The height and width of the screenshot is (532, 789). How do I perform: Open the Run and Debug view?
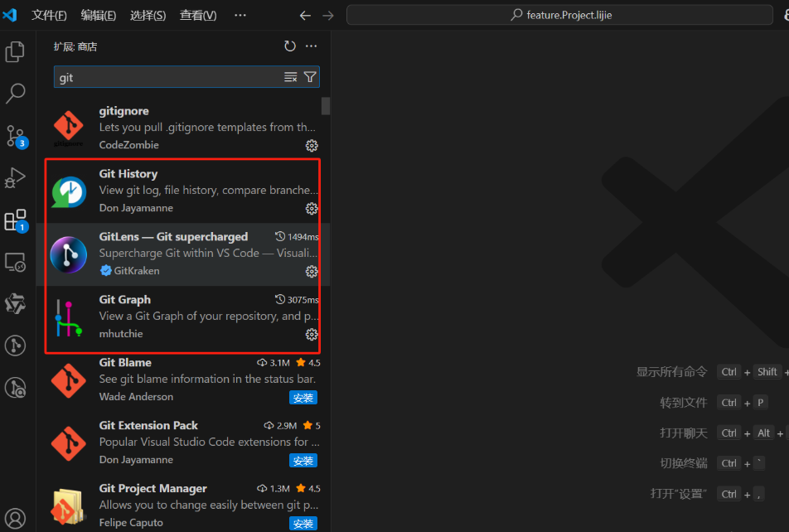click(x=15, y=177)
